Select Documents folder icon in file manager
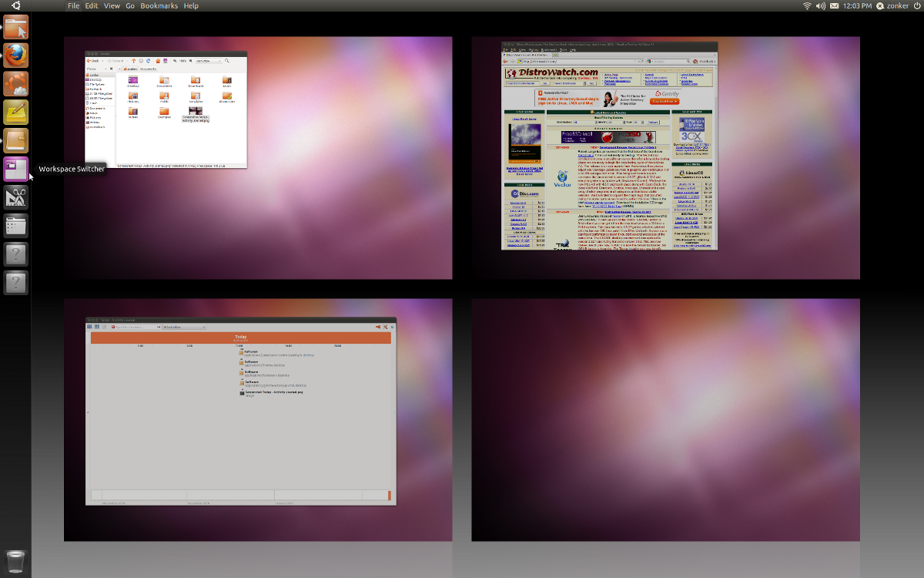The image size is (924, 578). [x=164, y=82]
